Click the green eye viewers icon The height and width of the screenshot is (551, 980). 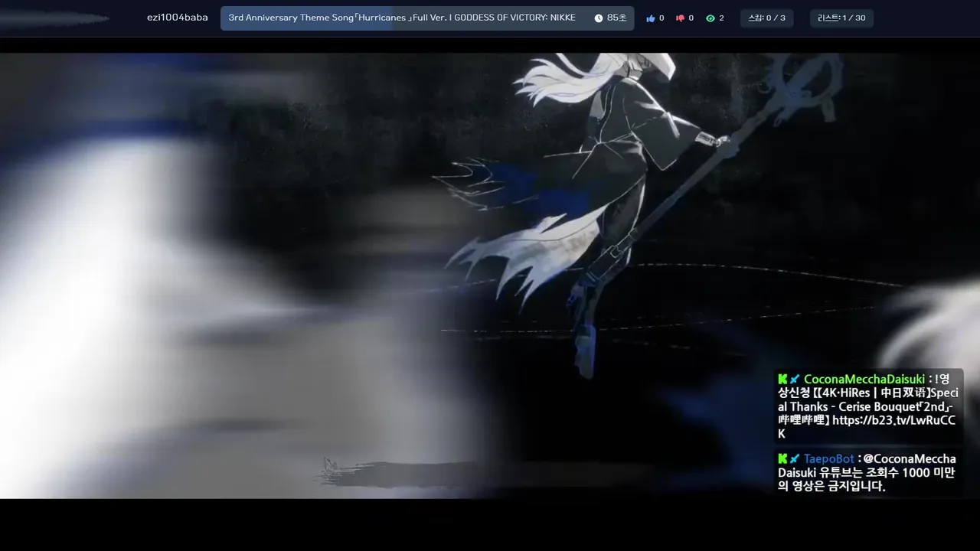coord(710,18)
